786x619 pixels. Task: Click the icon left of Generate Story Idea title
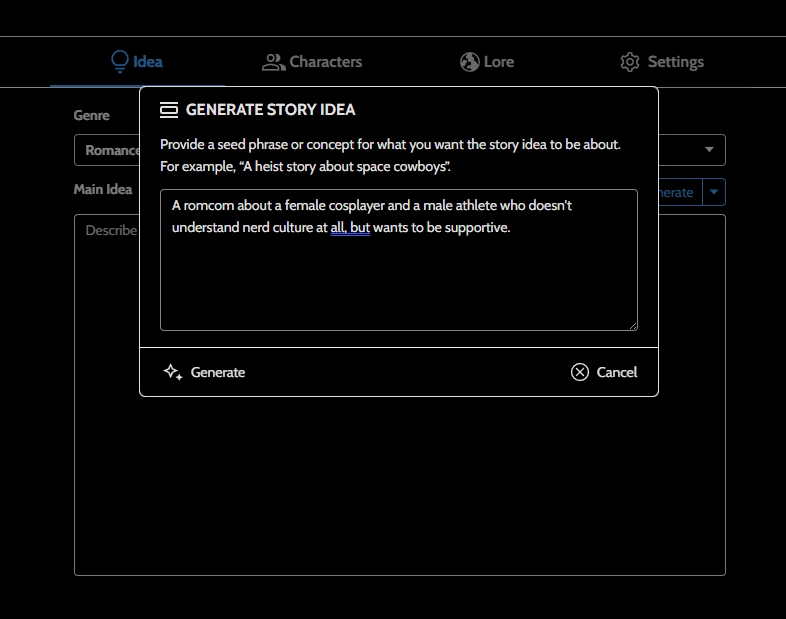coord(169,110)
